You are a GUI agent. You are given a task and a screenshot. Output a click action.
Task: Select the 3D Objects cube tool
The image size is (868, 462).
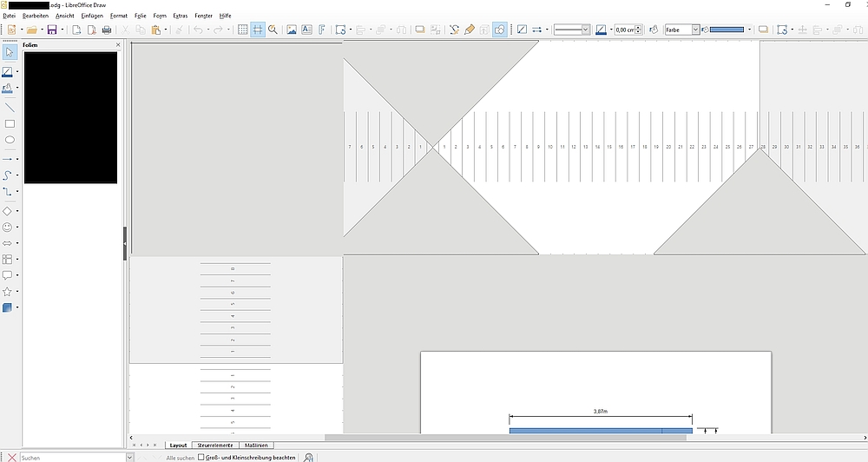(x=7, y=307)
